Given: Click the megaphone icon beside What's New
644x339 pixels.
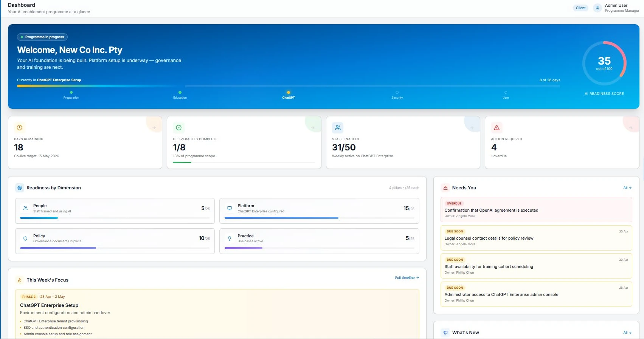Looking at the screenshot, I should tap(445, 333).
